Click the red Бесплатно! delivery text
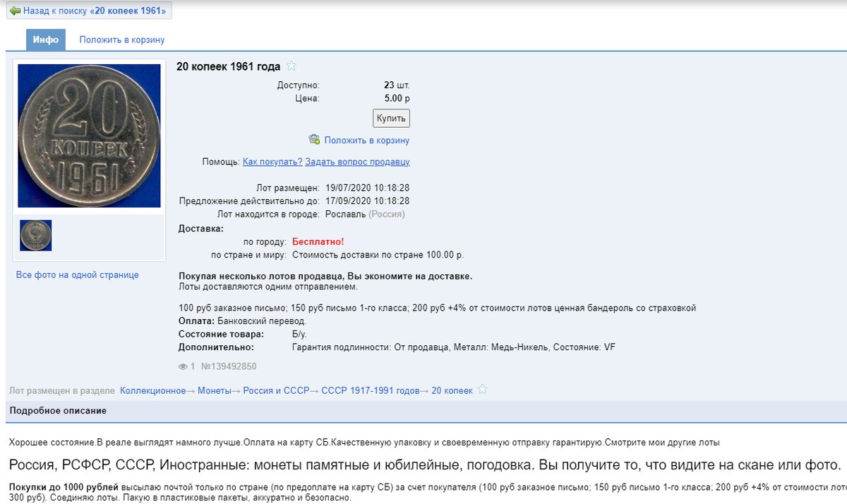The height and width of the screenshot is (504, 847). [318, 241]
